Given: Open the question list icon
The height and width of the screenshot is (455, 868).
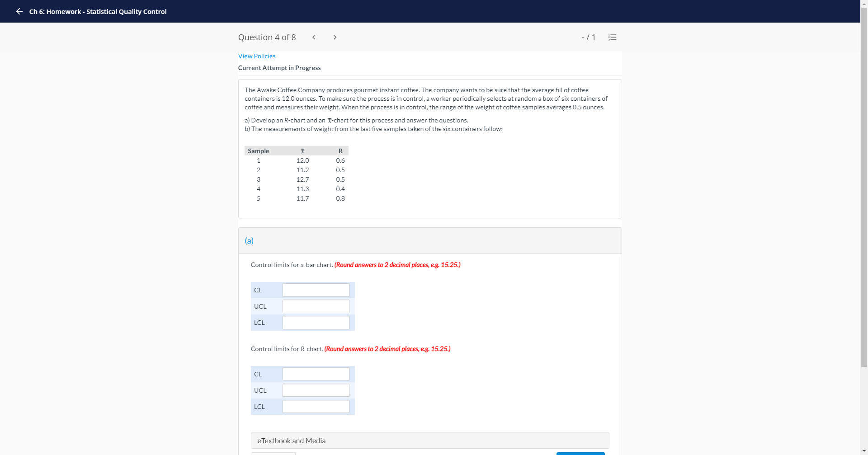Looking at the screenshot, I should [x=612, y=37].
